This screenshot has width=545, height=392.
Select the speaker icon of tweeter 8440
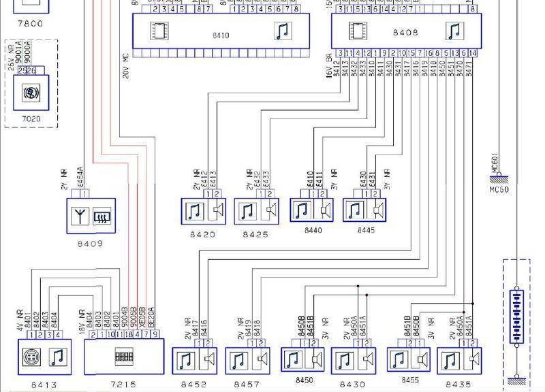click(x=325, y=210)
